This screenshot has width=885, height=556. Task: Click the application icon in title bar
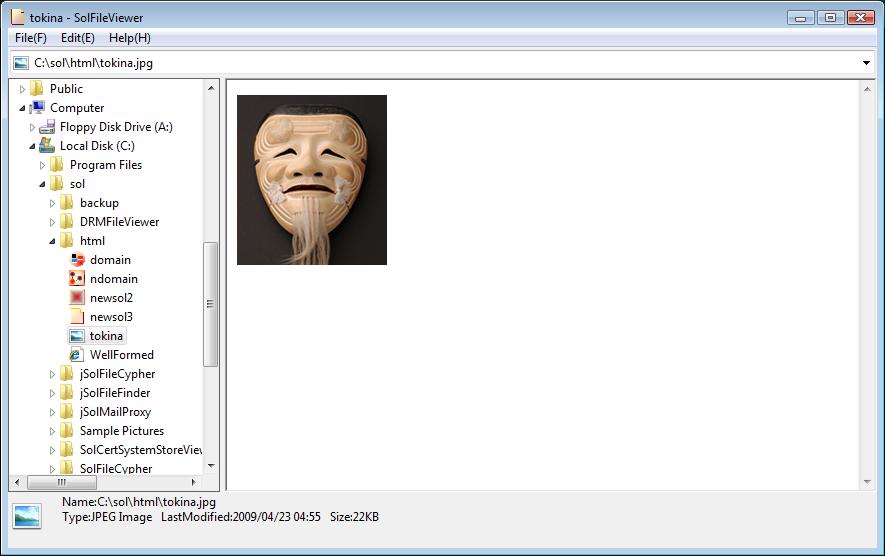18,17
